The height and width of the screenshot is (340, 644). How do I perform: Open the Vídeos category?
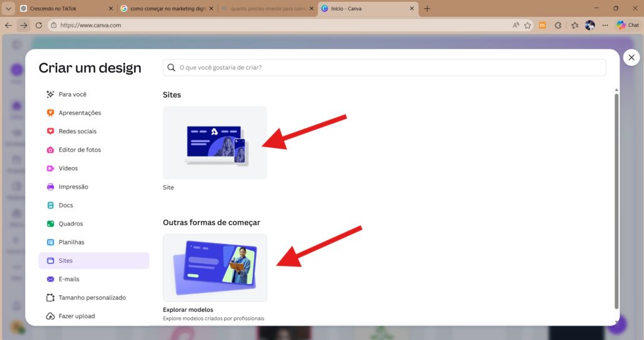click(x=94, y=168)
